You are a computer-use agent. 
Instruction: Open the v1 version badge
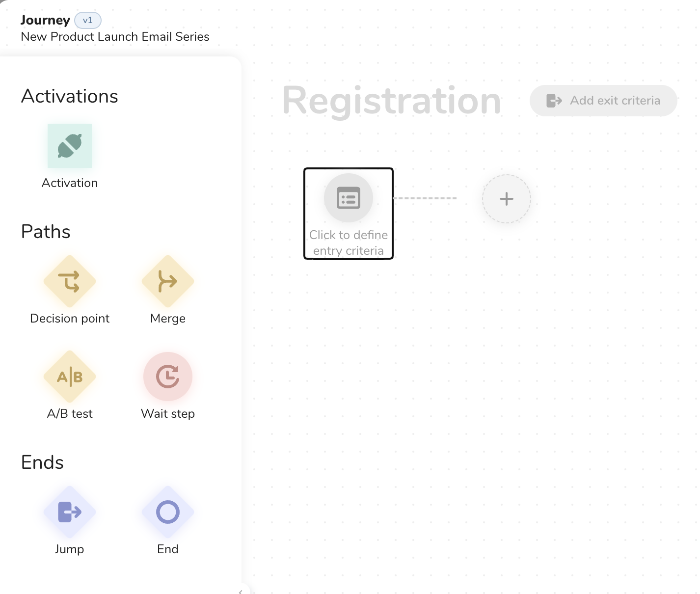(x=88, y=21)
